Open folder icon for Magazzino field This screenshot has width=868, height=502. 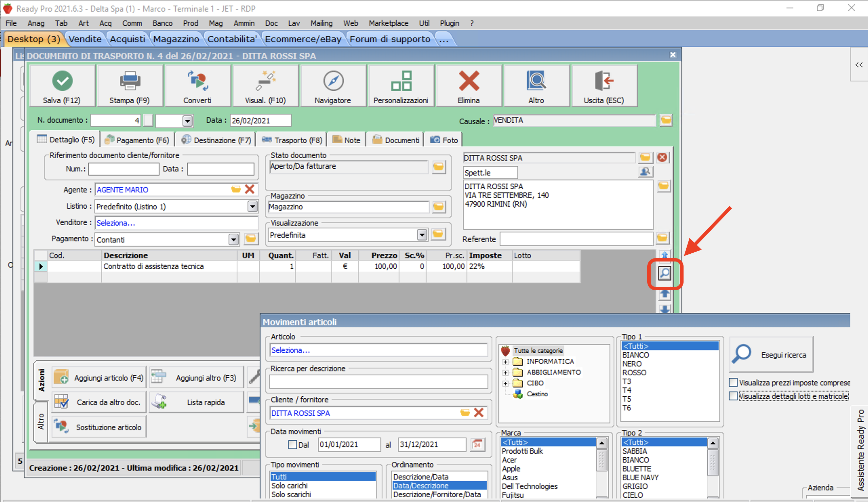tap(438, 207)
